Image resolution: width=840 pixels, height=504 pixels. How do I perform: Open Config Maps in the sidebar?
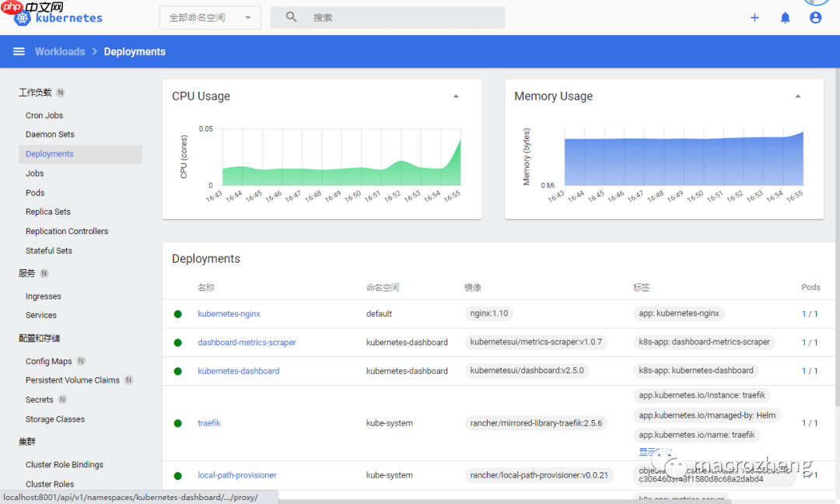(48, 361)
